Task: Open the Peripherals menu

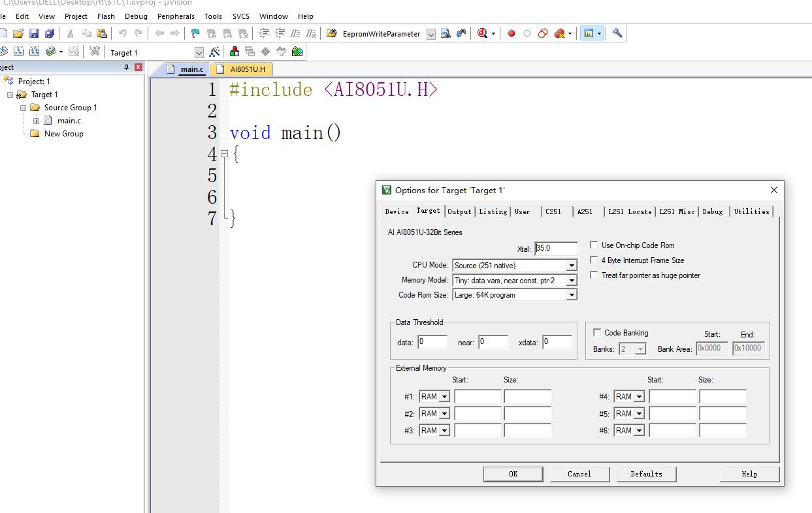Action: pos(176,16)
